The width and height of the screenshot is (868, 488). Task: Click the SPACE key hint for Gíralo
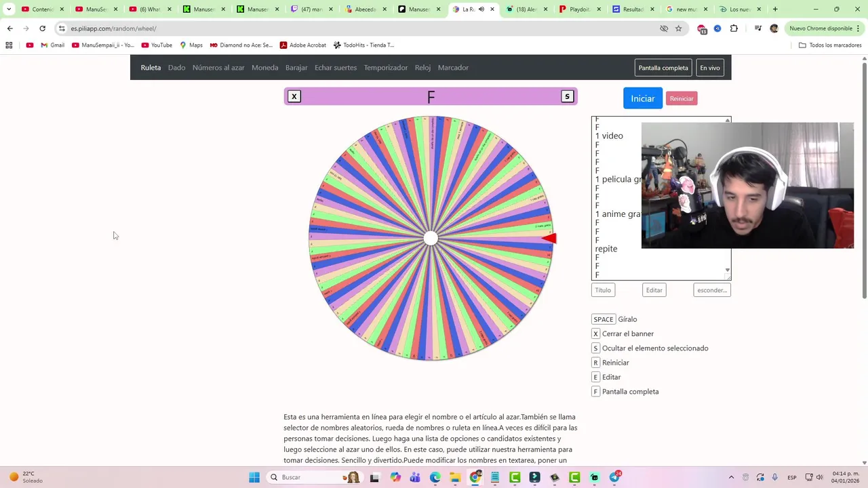click(603, 319)
